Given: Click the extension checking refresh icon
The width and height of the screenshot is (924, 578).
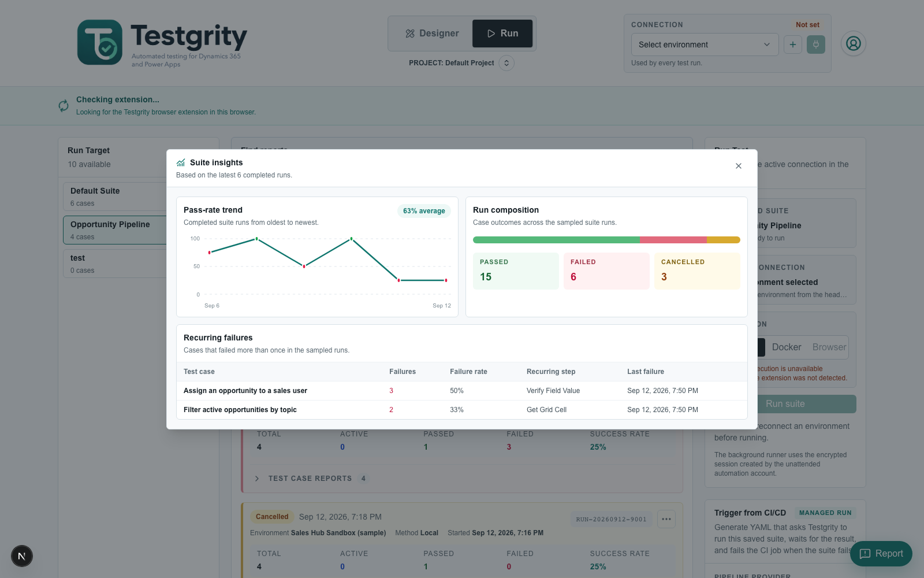Looking at the screenshot, I should coord(64,106).
